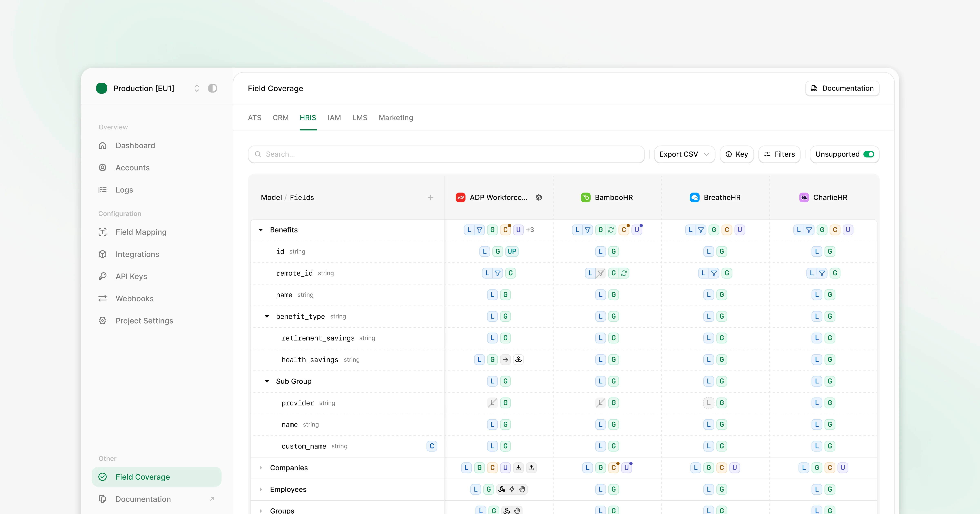The height and width of the screenshot is (514, 980).
Task: Click the ADP Workforce logo in the column header
Action: [460, 197]
